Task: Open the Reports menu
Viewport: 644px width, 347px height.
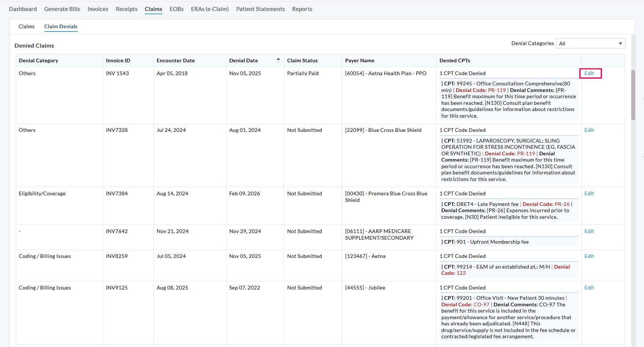Action: 302,9
